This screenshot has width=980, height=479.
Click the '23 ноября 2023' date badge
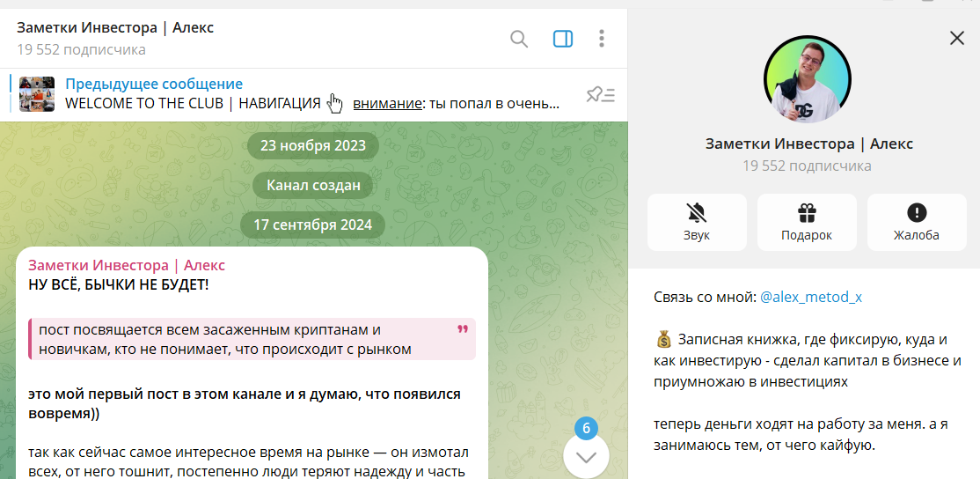coord(312,145)
